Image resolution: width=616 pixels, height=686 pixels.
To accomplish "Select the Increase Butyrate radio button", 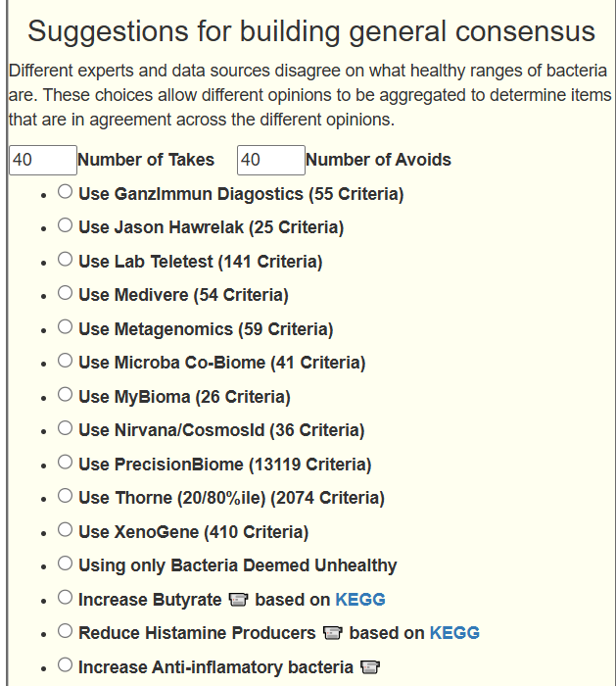I will (65, 598).
